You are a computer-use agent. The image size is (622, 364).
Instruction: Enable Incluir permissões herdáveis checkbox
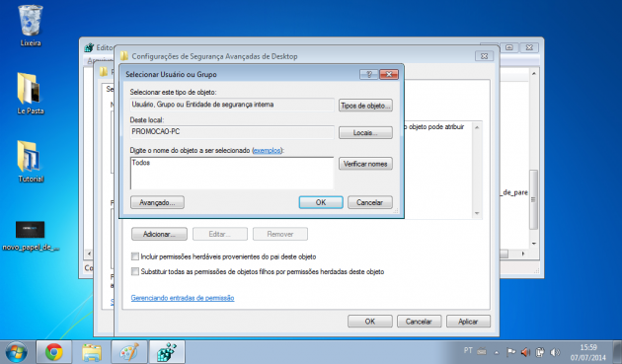coord(135,256)
